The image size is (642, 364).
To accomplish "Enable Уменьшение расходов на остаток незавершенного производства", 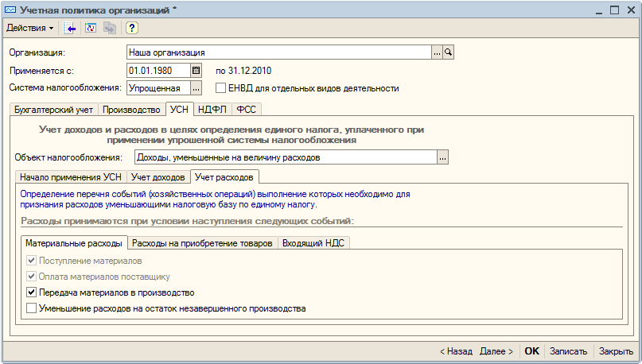I will 31,308.
